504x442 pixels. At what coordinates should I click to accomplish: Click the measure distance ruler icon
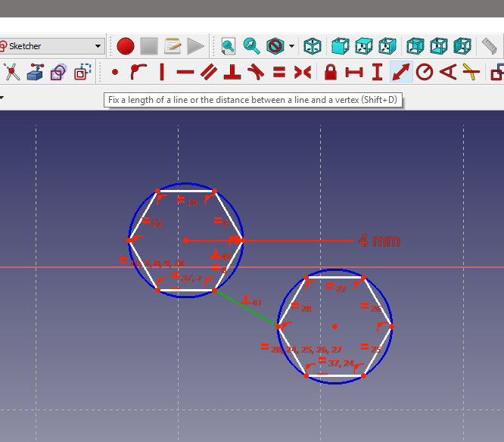[490, 46]
